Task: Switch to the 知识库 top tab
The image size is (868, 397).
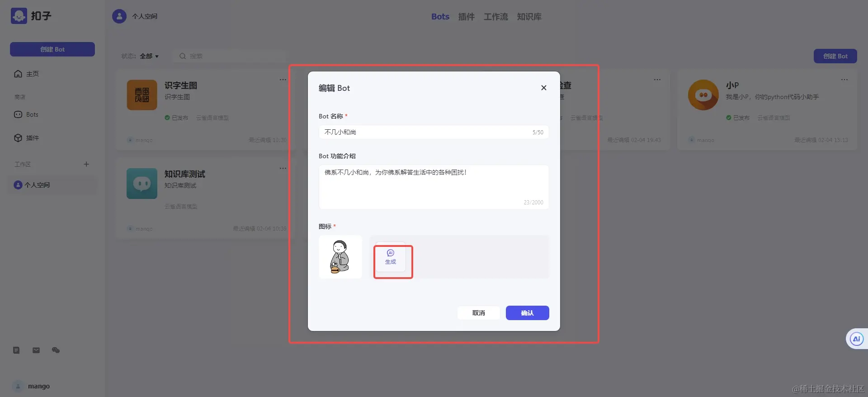Action: (x=529, y=17)
